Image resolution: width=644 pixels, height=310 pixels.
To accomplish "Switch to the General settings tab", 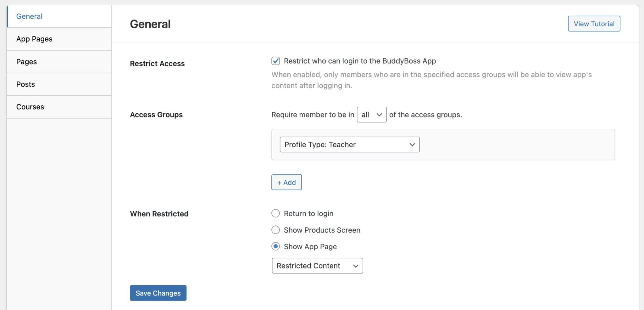I will coord(29,16).
